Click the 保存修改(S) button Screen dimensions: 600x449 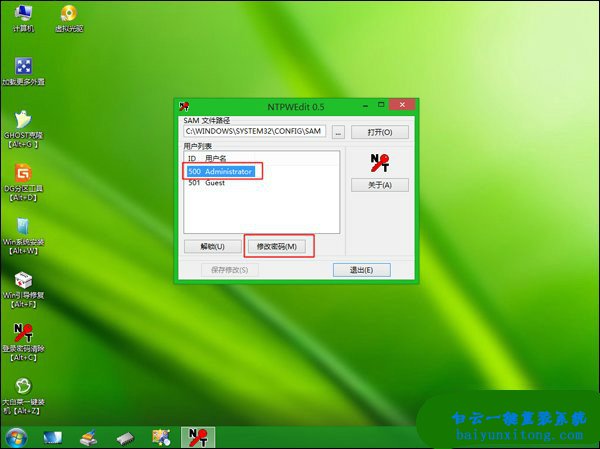(x=229, y=270)
